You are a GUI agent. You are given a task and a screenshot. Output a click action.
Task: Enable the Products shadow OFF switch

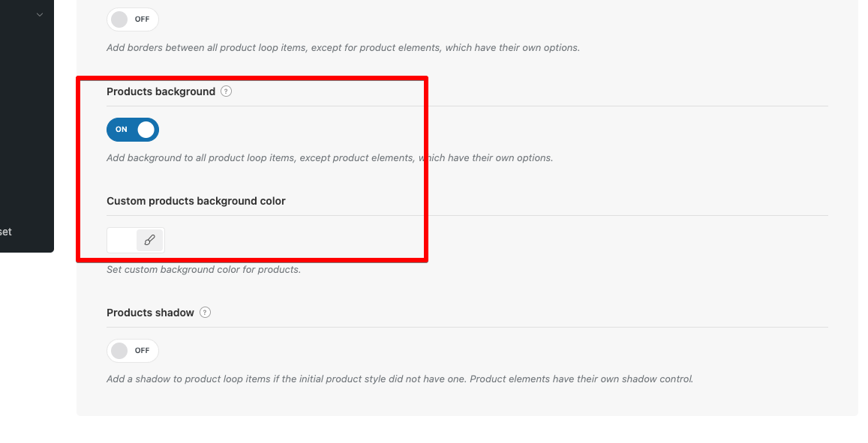pyautogui.click(x=133, y=351)
